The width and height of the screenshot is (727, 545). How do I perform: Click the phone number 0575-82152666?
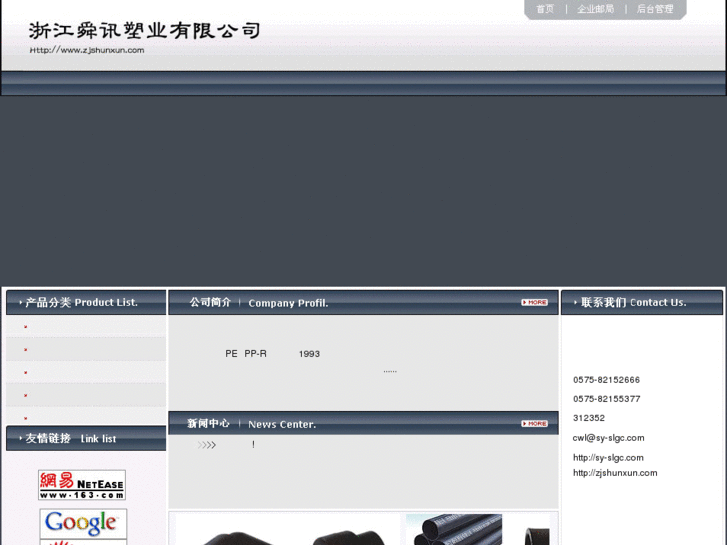(x=606, y=380)
